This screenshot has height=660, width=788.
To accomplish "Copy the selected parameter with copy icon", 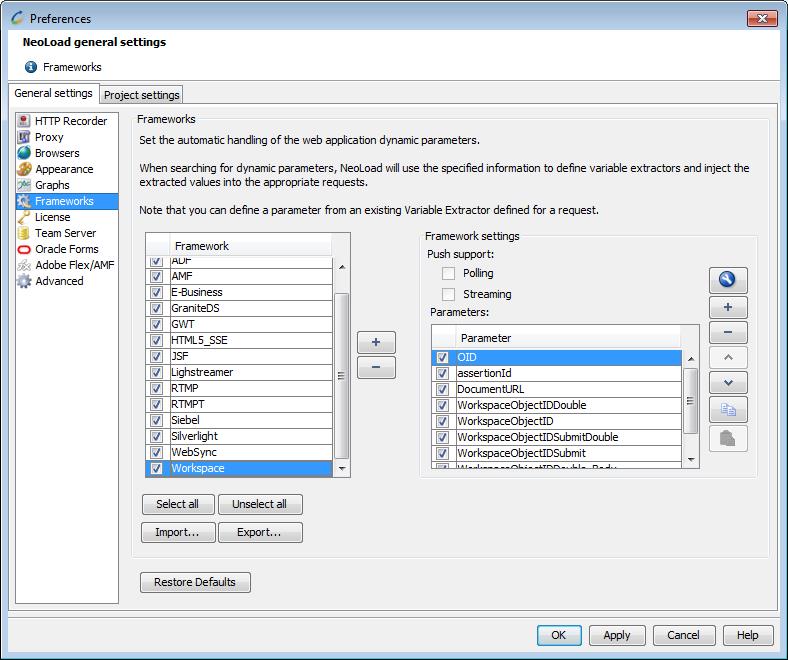I will point(728,409).
